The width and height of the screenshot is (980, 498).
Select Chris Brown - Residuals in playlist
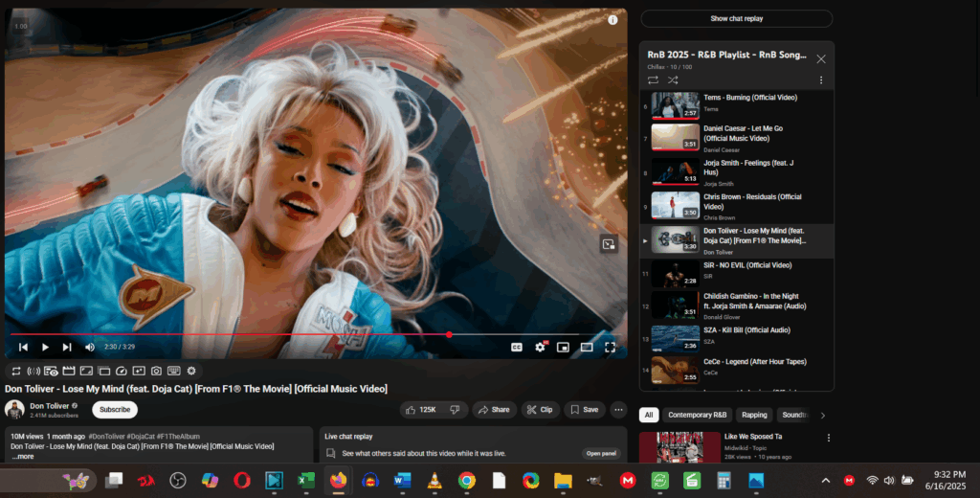(x=736, y=207)
